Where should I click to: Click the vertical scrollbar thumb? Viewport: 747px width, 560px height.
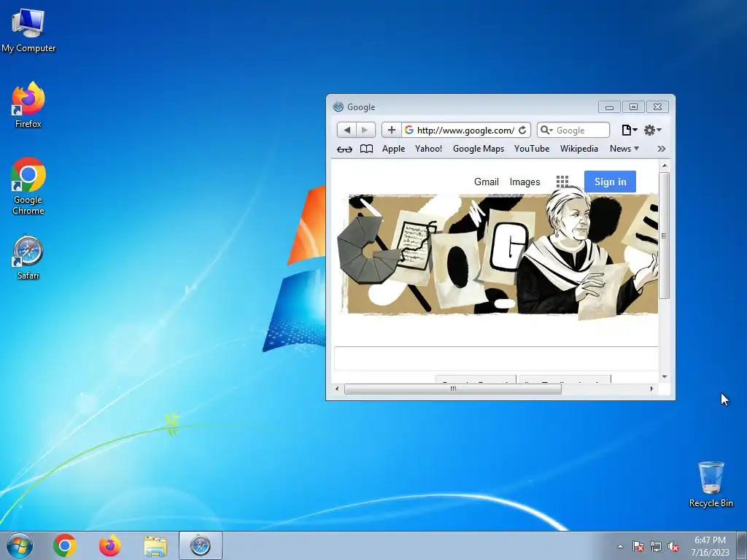(665, 236)
